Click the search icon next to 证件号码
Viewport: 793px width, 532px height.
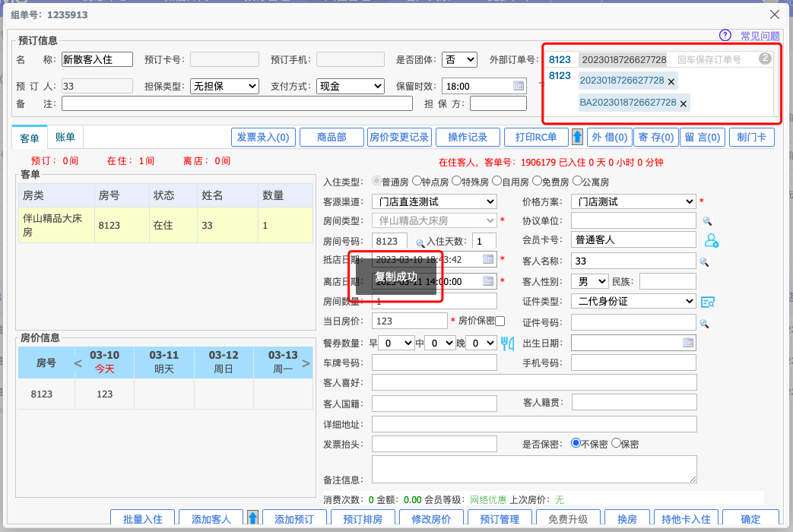(704, 323)
